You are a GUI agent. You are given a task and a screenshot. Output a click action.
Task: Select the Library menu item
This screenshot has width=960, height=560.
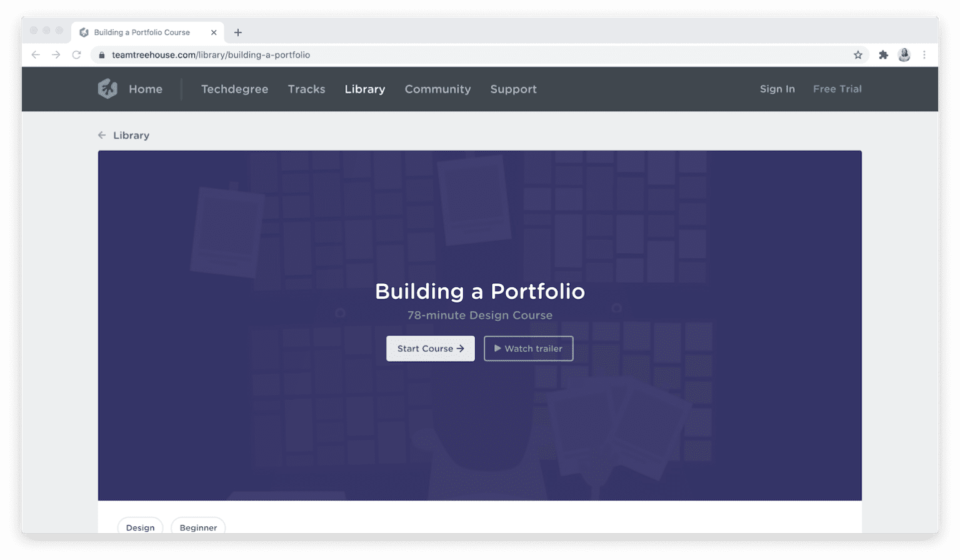pyautogui.click(x=365, y=89)
